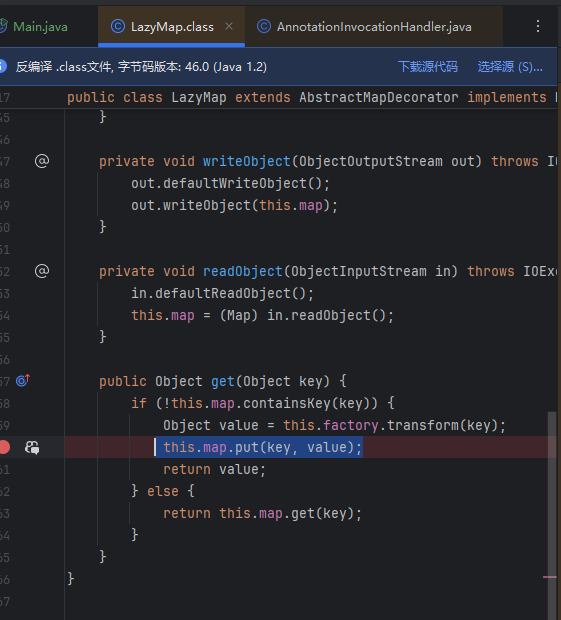Viewport: 561px width, 620px height.
Task: Select the LazyMap.class tab
Action: [x=172, y=27]
